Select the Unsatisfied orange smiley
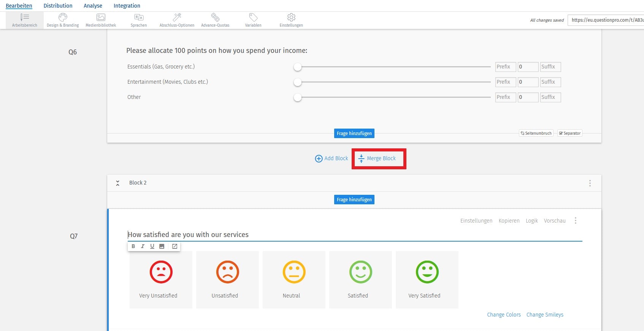This screenshot has height=331, width=644. (227, 272)
